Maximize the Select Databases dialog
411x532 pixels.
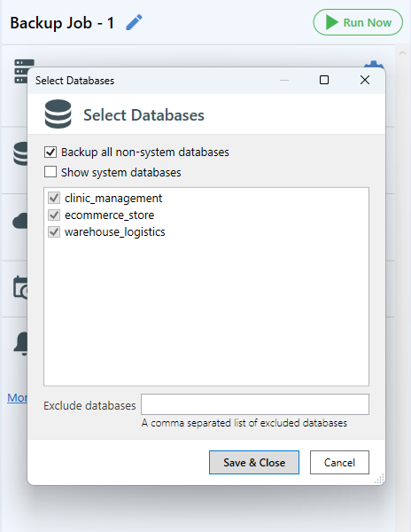point(324,80)
